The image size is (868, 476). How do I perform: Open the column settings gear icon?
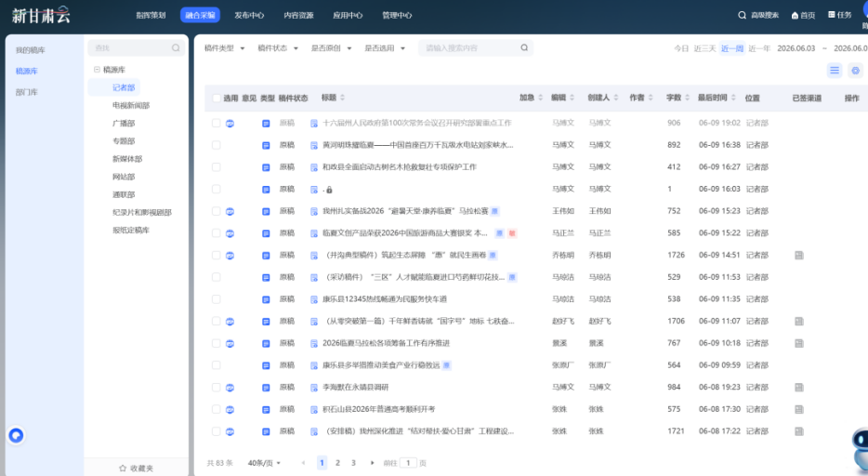[855, 71]
